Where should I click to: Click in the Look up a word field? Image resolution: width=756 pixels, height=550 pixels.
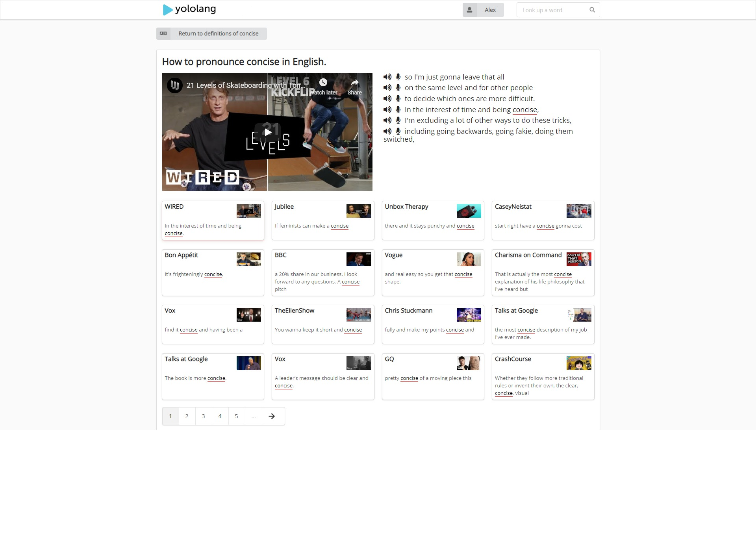tap(553, 10)
